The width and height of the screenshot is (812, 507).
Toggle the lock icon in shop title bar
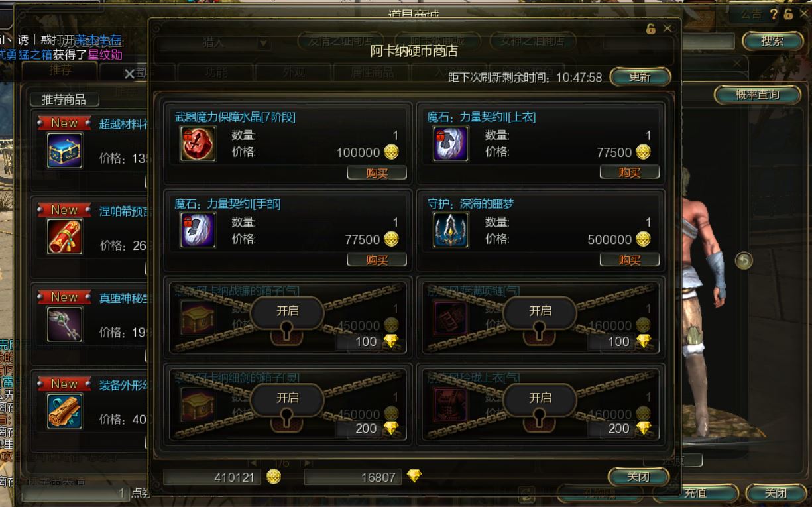point(651,28)
